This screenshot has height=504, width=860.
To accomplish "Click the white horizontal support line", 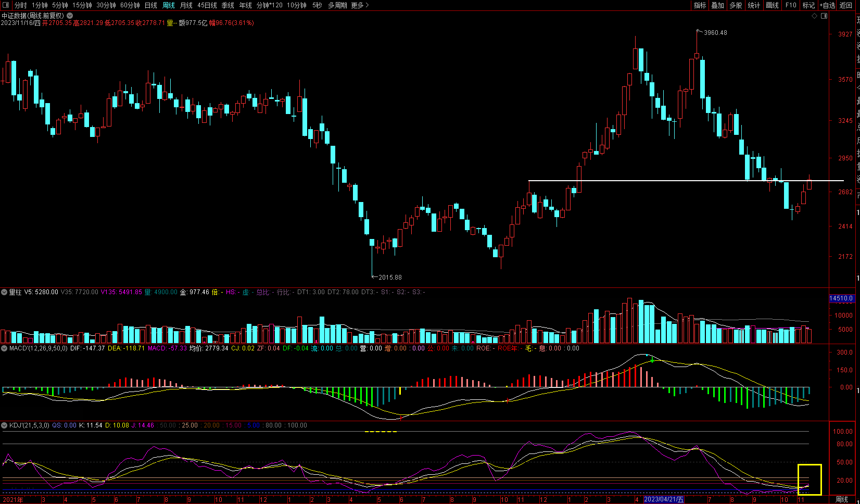I will pos(686,181).
